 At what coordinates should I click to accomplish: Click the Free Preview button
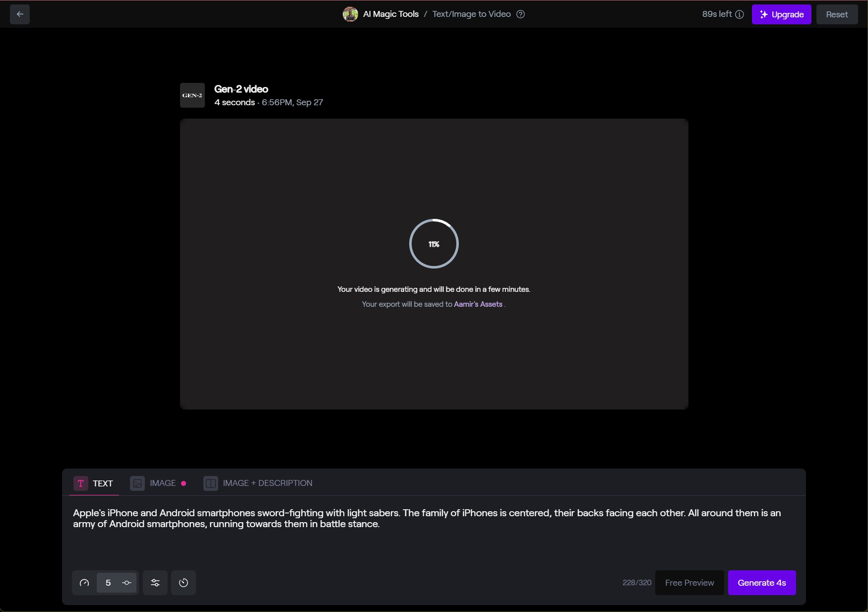click(x=689, y=583)
